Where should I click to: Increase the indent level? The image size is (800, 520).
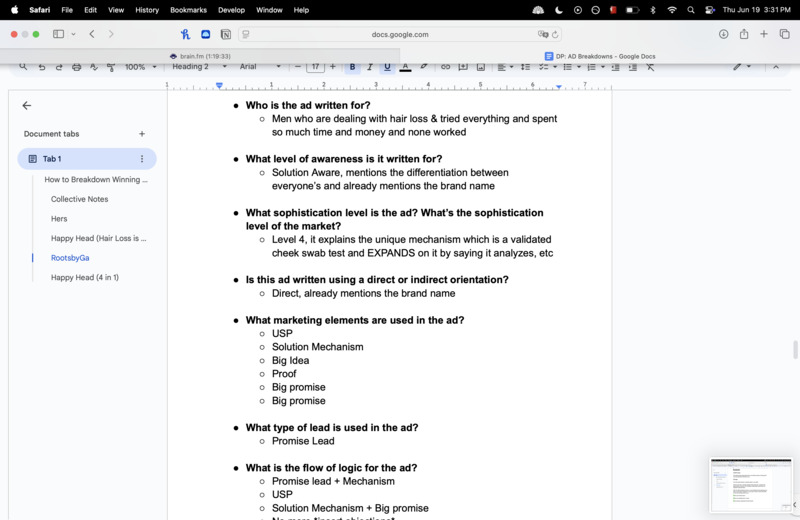pyautogui.click(x=633, y=67)
